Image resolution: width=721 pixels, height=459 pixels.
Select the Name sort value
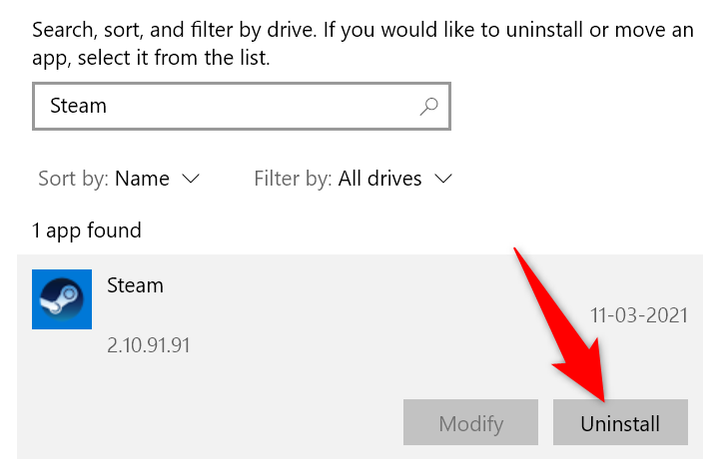pos(142,180)
